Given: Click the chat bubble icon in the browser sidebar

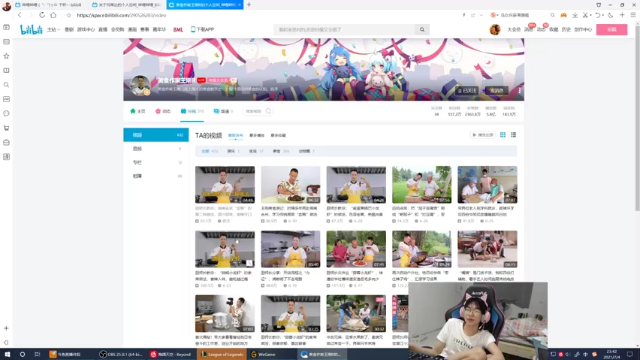Looking at the screenshot, I should [6, 113].
